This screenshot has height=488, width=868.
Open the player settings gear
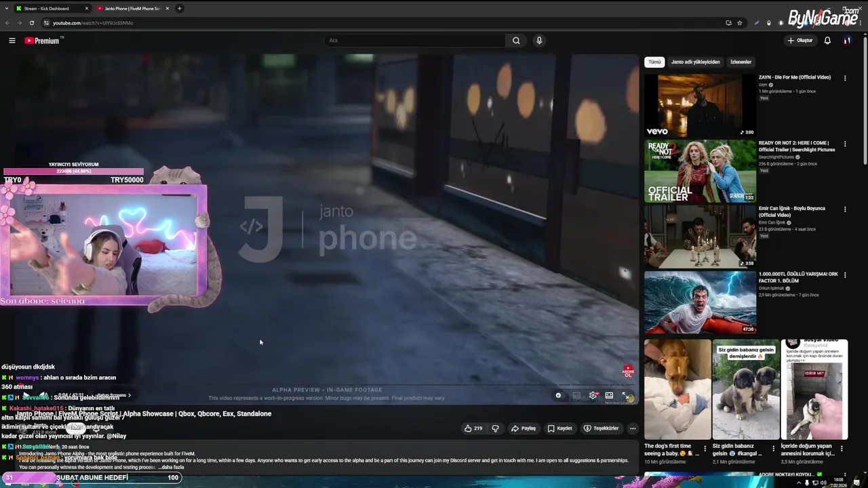coord(593,396)
